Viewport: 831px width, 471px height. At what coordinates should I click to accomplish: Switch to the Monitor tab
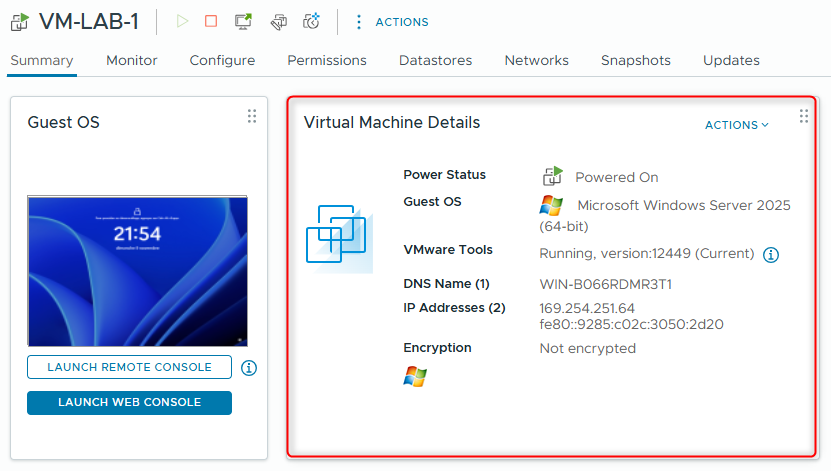tap(131, 60)
